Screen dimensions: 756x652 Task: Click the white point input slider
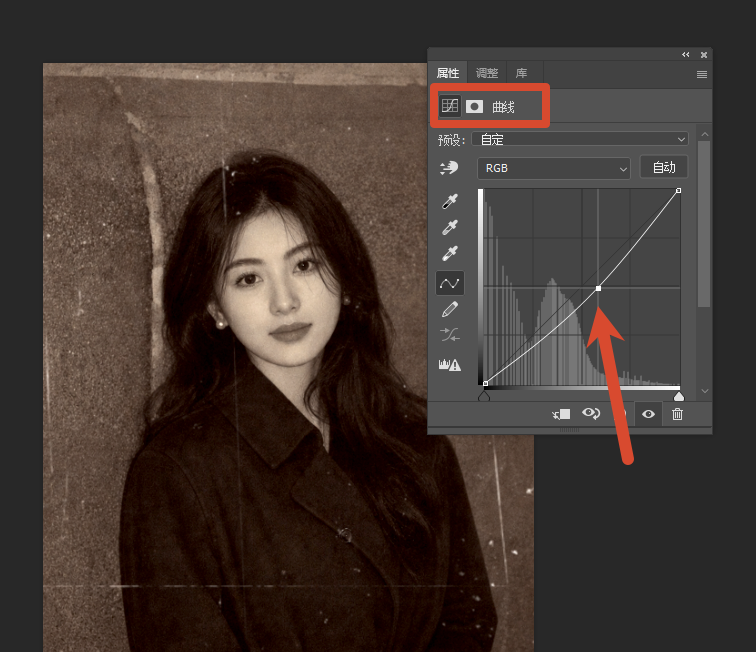click(x=679, y=396)
